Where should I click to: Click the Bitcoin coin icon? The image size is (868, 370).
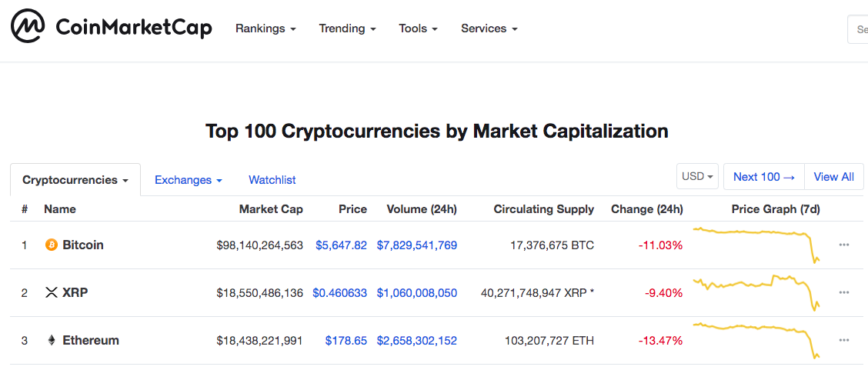tap(52, 245)
